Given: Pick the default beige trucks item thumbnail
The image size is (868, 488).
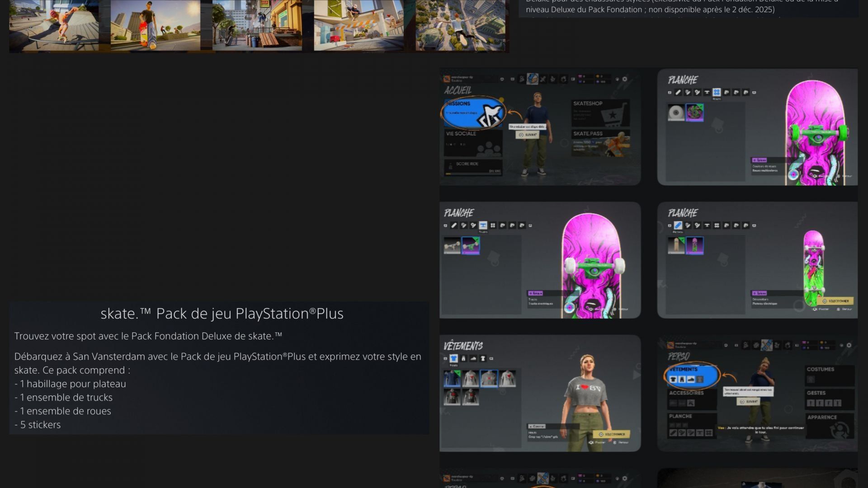Looking at the screenshot, I should click(452, 246).
